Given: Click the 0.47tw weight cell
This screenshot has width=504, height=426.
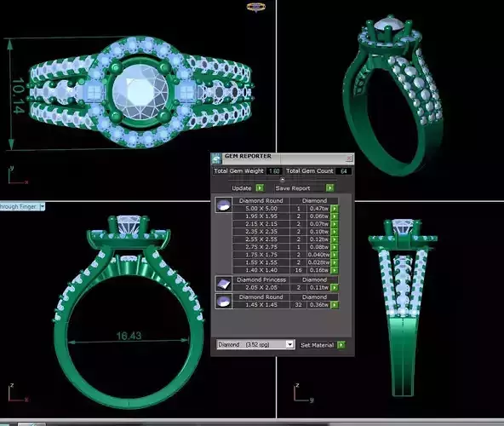Looking at the screenshot, I should tap(318, 209).
